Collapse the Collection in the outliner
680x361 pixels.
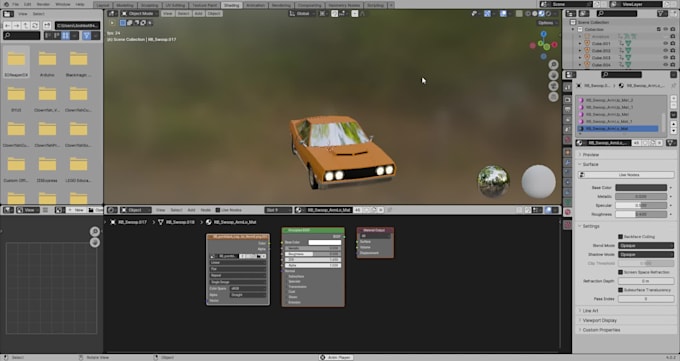573,30
